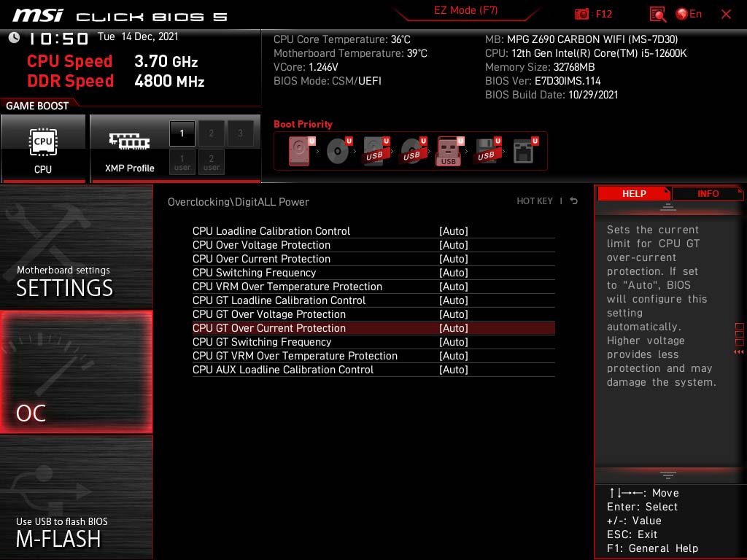Close the BIOS with the X icon

pyautogui.click(x=726, y=15)
